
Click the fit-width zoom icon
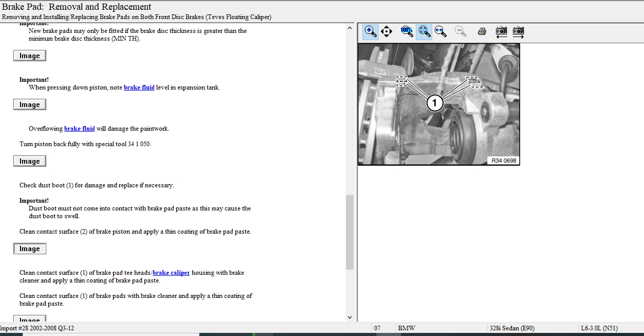440,31
